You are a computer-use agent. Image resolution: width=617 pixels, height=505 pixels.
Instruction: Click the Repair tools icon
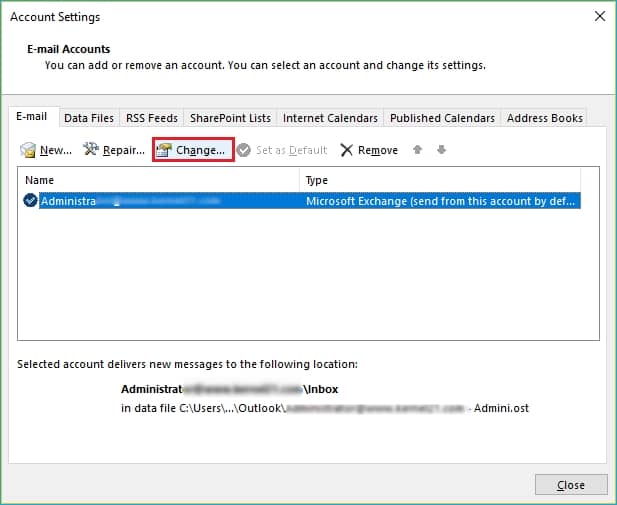coord(91,149)
